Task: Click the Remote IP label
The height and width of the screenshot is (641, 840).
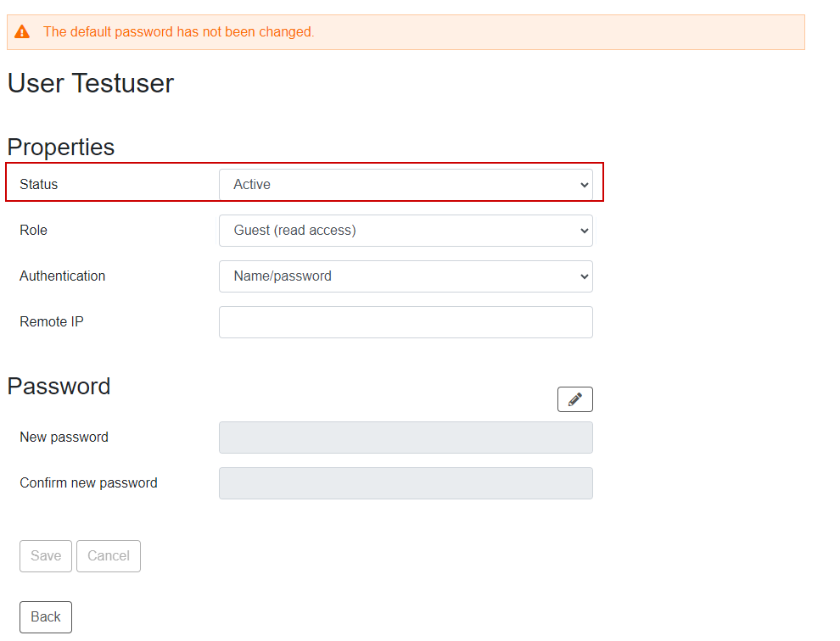Action: (52, 322)
